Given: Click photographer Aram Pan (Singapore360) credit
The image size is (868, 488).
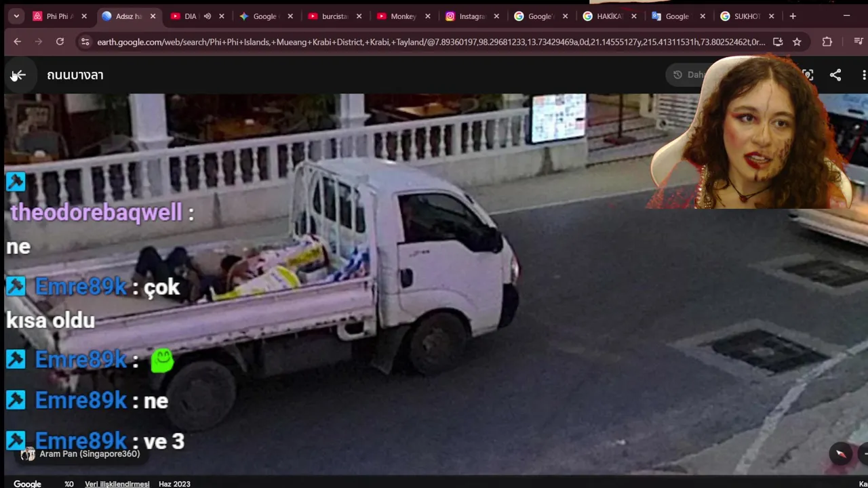Looking at the screenshot, I should (90, 454).
